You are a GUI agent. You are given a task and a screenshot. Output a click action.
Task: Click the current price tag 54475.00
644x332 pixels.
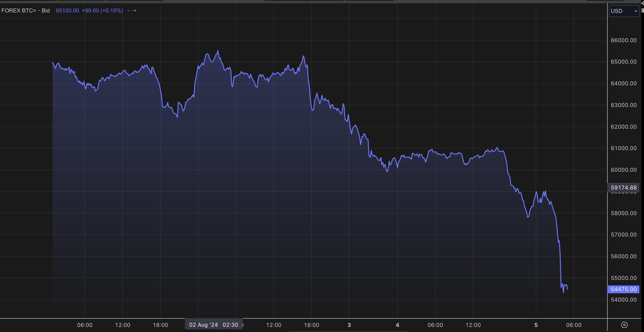click(x=624, y=289)
